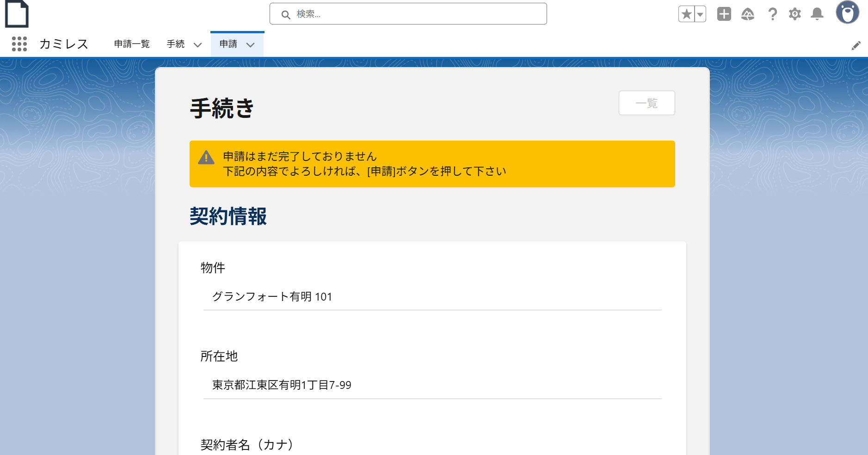Open Setup with the gear icon

point(794,13)
